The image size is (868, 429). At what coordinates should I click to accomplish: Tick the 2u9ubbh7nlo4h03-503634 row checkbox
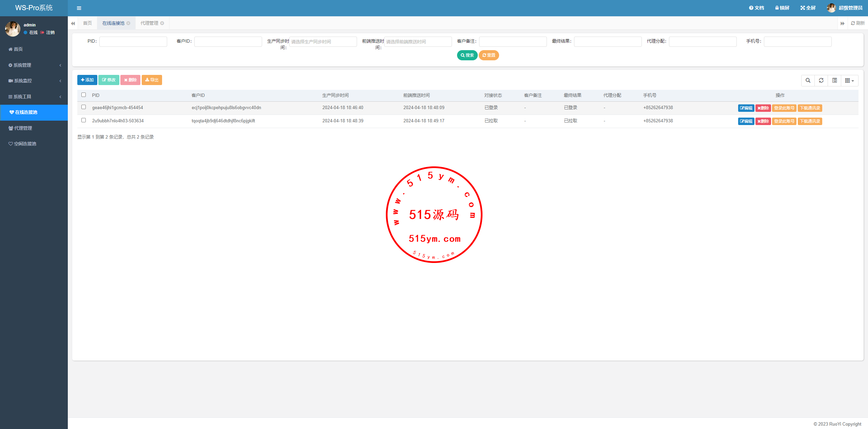[x=83, y=120]
